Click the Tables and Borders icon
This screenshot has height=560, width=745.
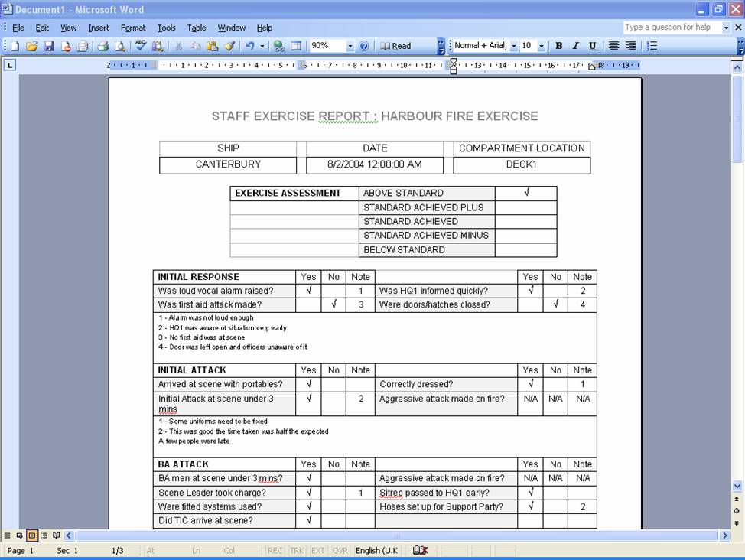click(x=296, y=46)
